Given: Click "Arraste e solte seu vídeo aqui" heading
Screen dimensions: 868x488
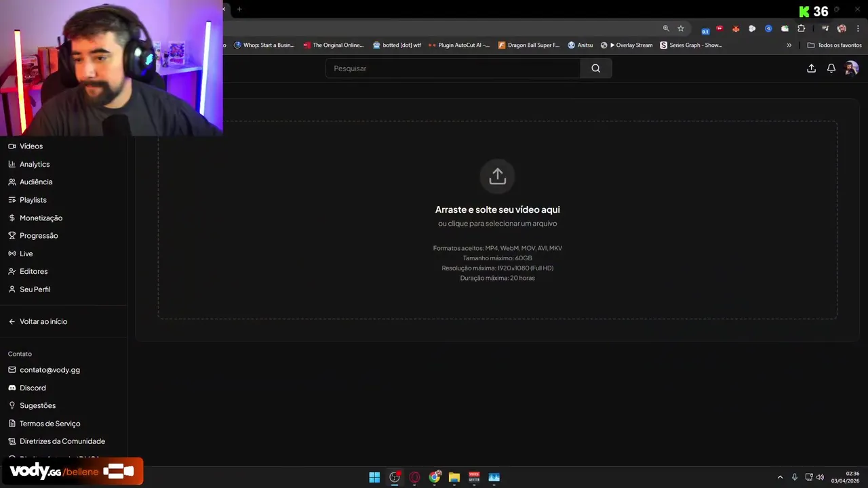Looking at the screenshot, I should tap(498, 209).
